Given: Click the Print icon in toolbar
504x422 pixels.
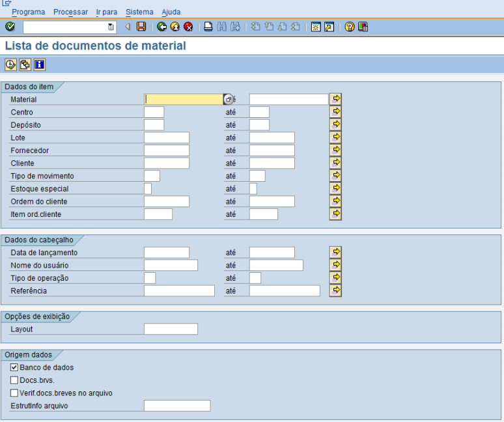Looking at the screenshot, I should click(208, 27).
